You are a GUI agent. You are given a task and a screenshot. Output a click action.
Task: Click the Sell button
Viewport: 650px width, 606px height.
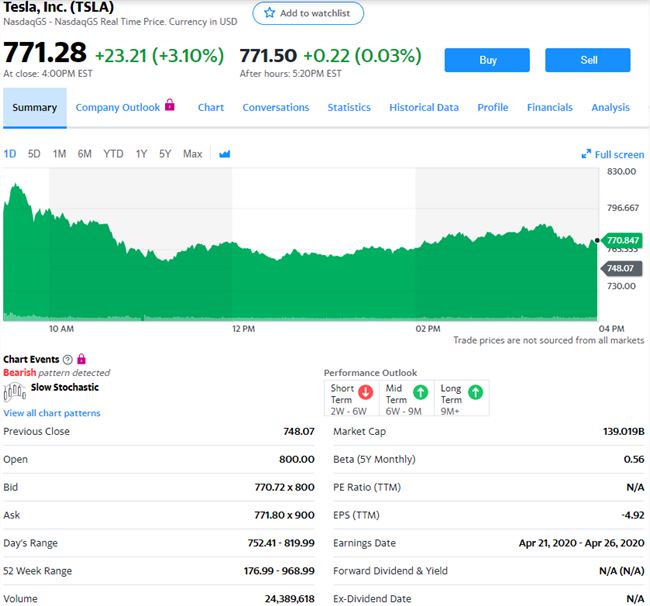[x=588, y=60]
